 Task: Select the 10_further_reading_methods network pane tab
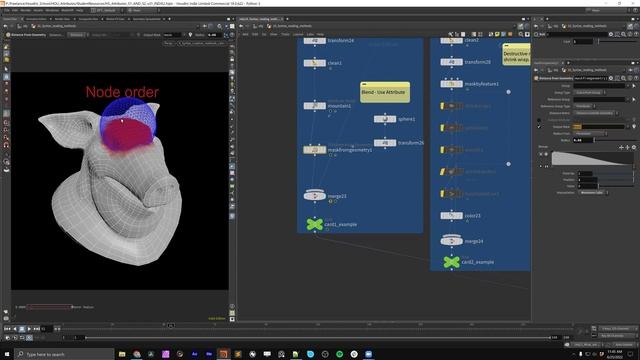click(x=261, y=19)
